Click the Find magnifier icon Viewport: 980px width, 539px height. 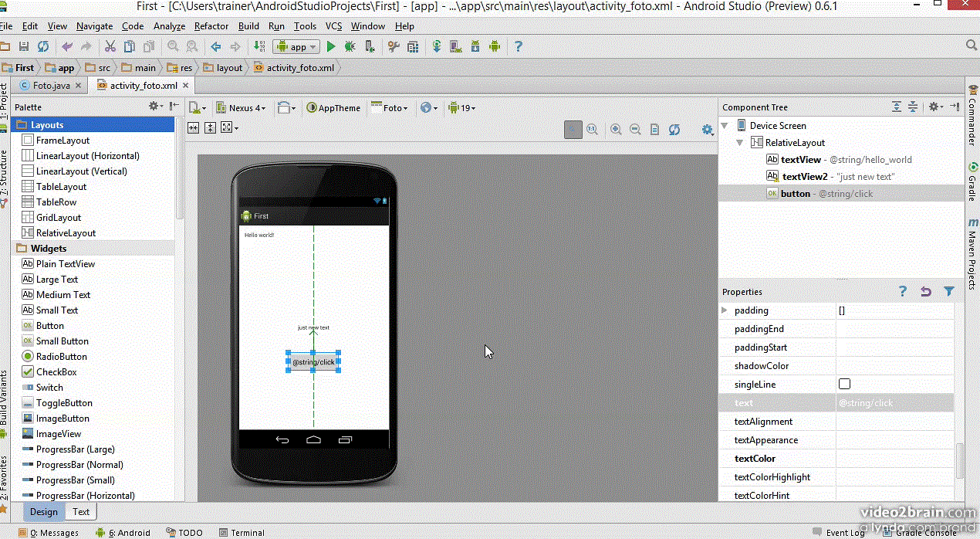pos(173,46)
